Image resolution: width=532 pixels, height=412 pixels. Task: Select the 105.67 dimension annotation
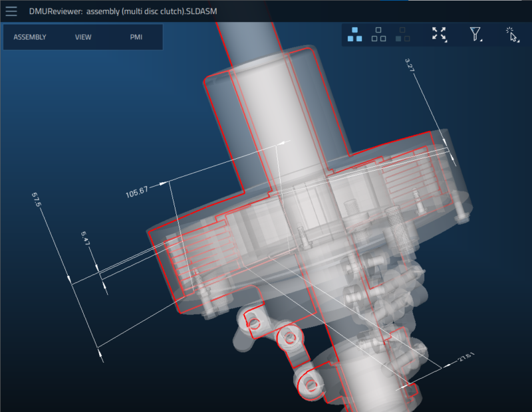click(x=137, y=192)
